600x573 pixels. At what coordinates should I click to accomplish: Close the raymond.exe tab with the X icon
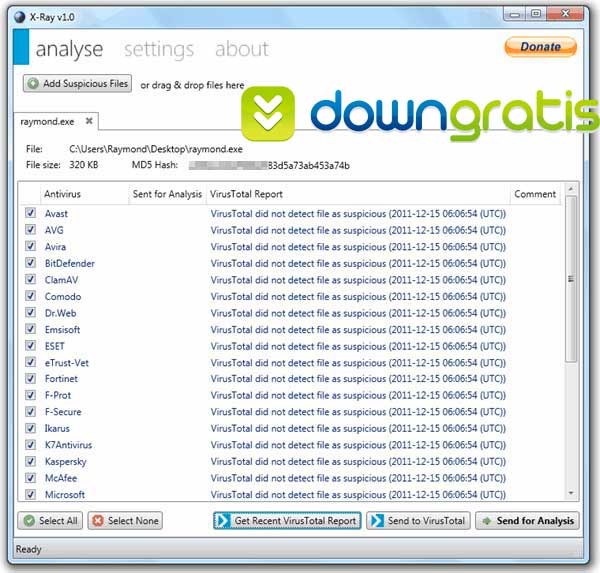coord(89,121)
